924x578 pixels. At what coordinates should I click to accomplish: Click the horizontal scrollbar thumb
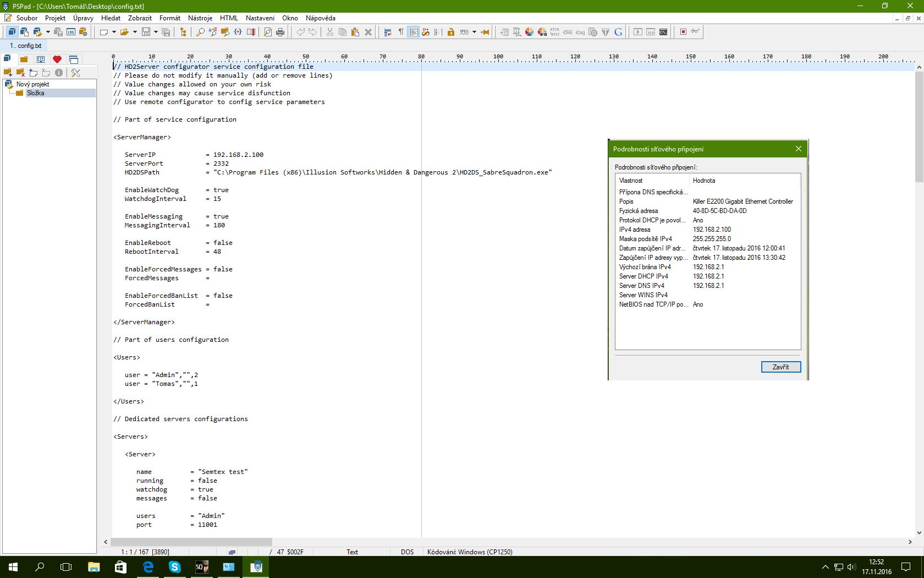click(191, 542)
